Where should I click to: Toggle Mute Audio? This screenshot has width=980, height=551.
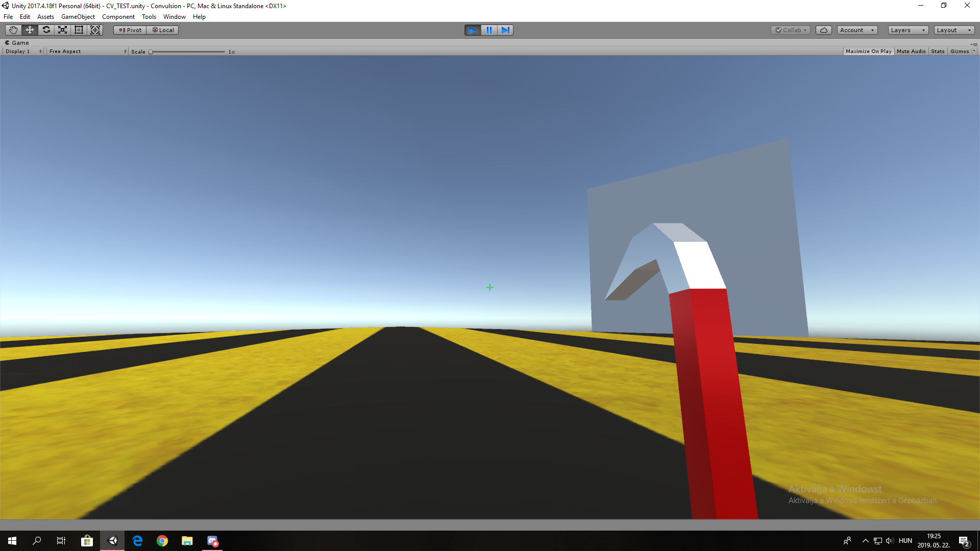coord(911,52)
